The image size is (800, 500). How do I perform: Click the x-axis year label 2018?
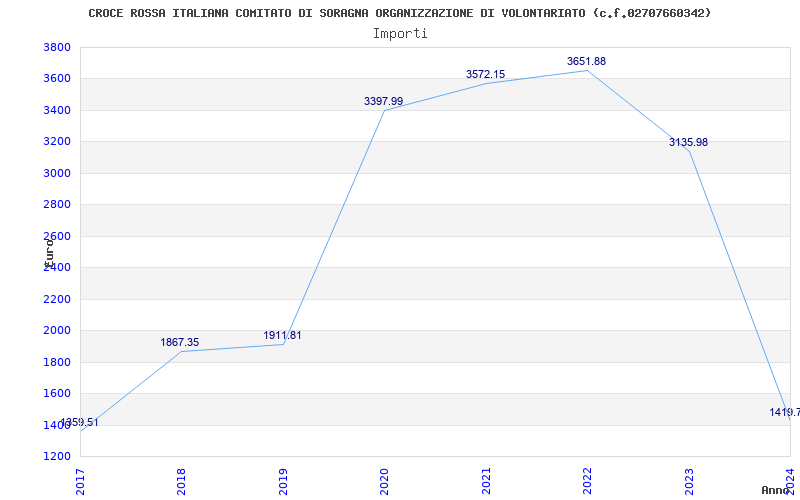(181, 482)
